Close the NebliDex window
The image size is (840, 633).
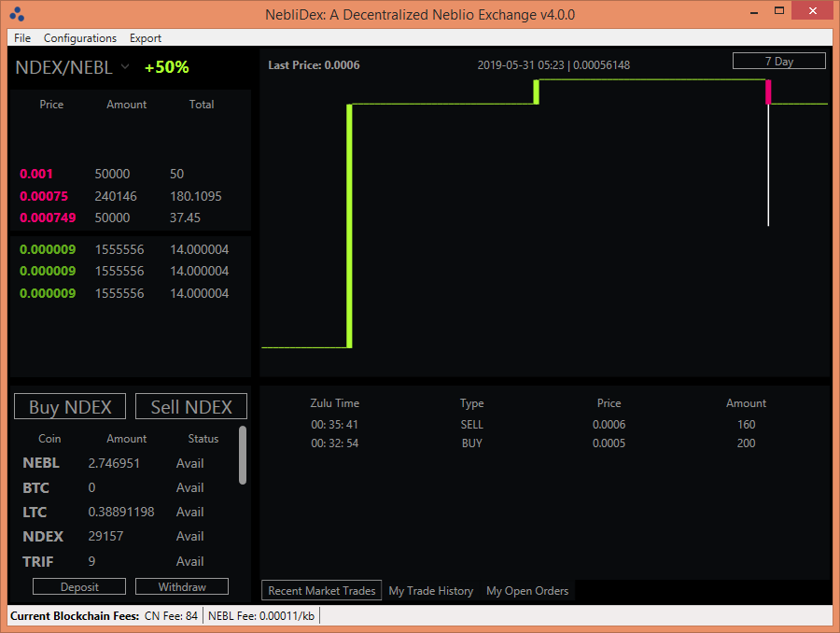point(812,10)
